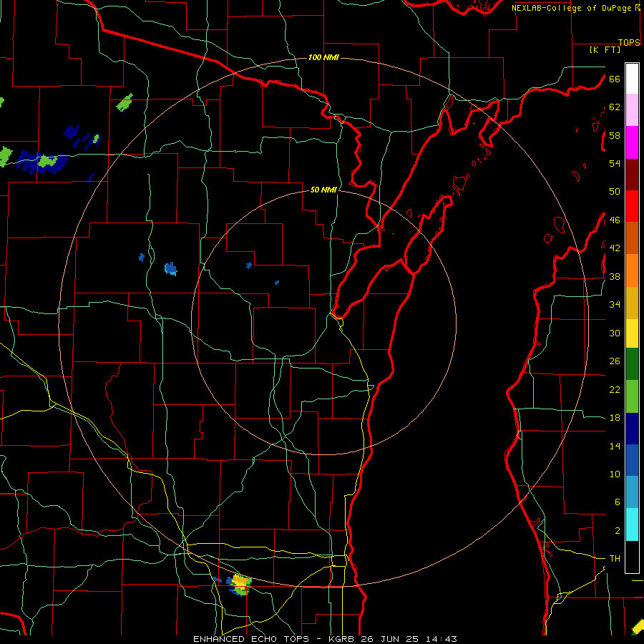644x644 pixels.
Task: Click the TH legend label
Action: [615, 559]
